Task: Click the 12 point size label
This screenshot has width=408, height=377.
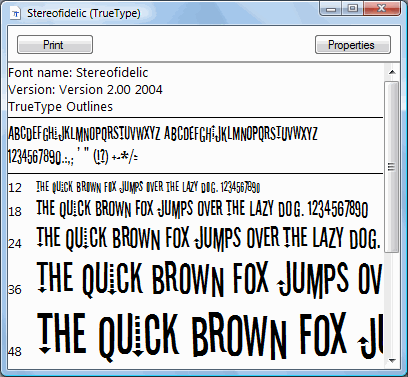Action: tap(15, 188)
